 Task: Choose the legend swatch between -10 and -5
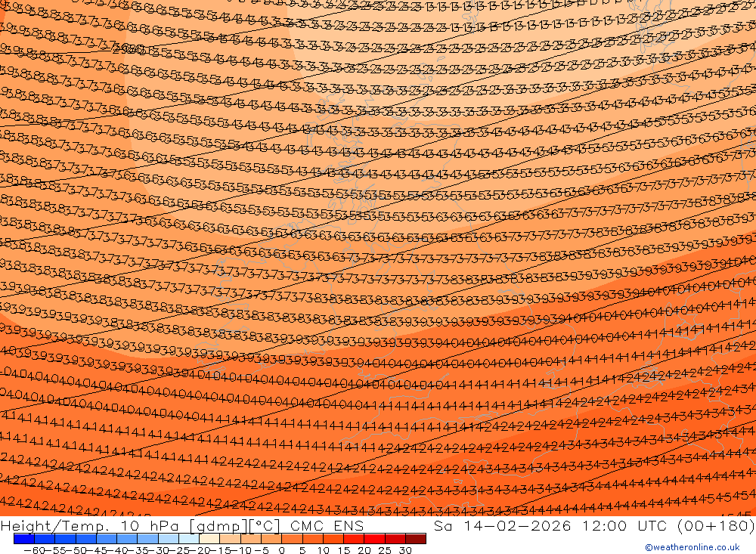click(x=250, y=539)
